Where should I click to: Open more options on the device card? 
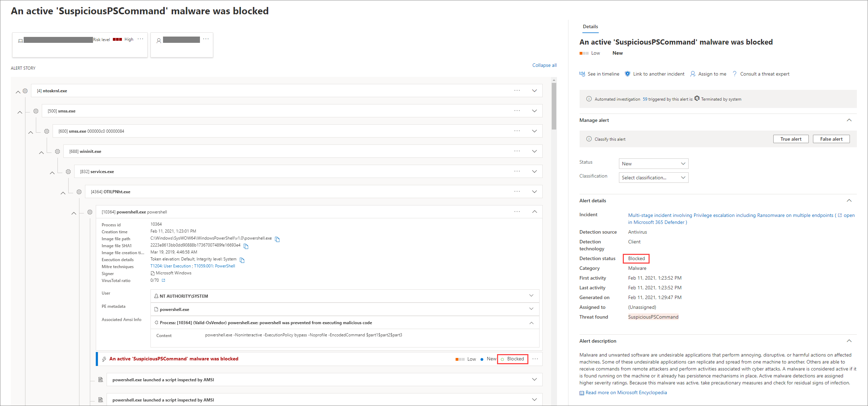click(x=140, y=39)
